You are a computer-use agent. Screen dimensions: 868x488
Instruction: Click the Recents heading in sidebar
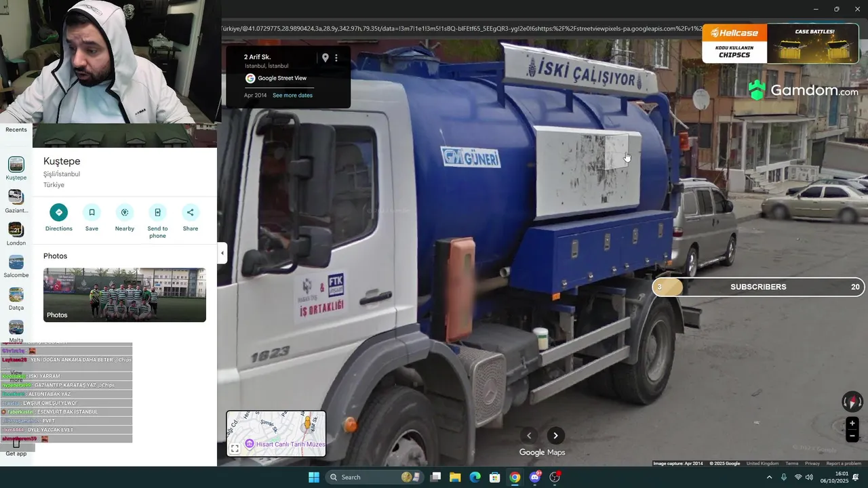(16, 129)
